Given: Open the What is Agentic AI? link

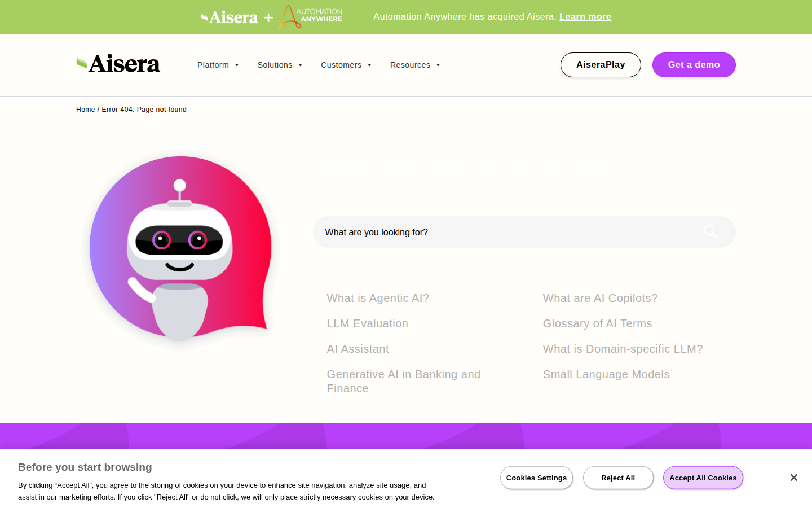Looking at the screenshot, I should pyautogui.click(x=378, y=298).
